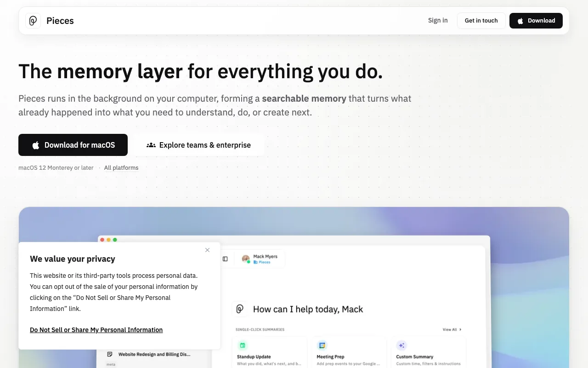Click the Pieces brand name in header
This screenshot has height=368, width=588.
point(60,21)
